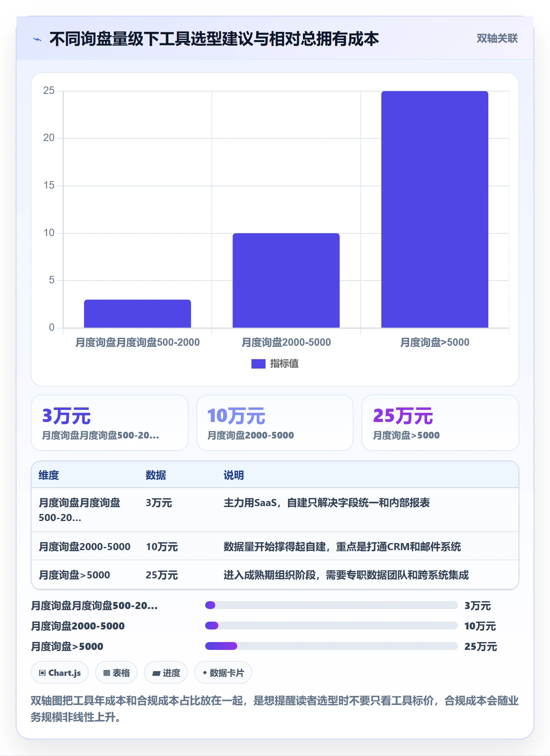550x756 pixels.
Task: Click the lightning icon beside the title
Action: 37,39
